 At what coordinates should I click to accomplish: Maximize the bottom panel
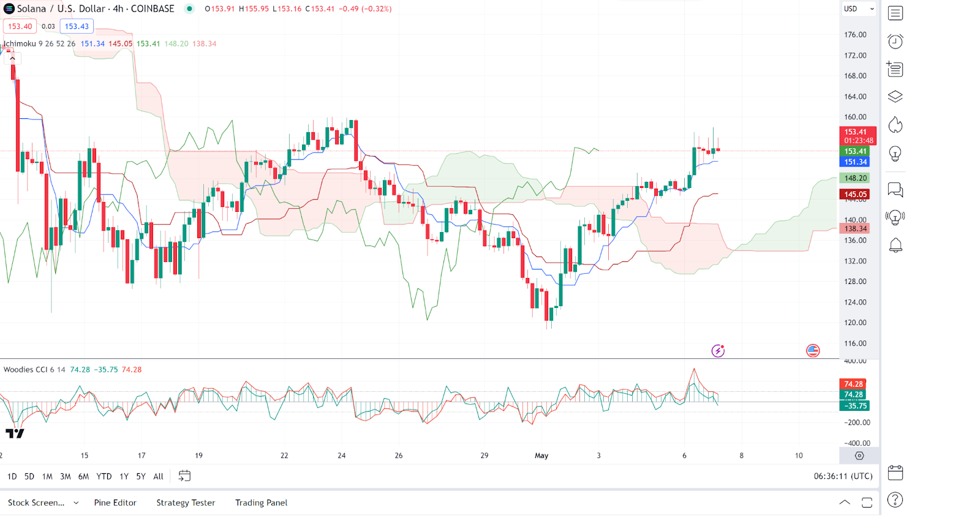867,503
